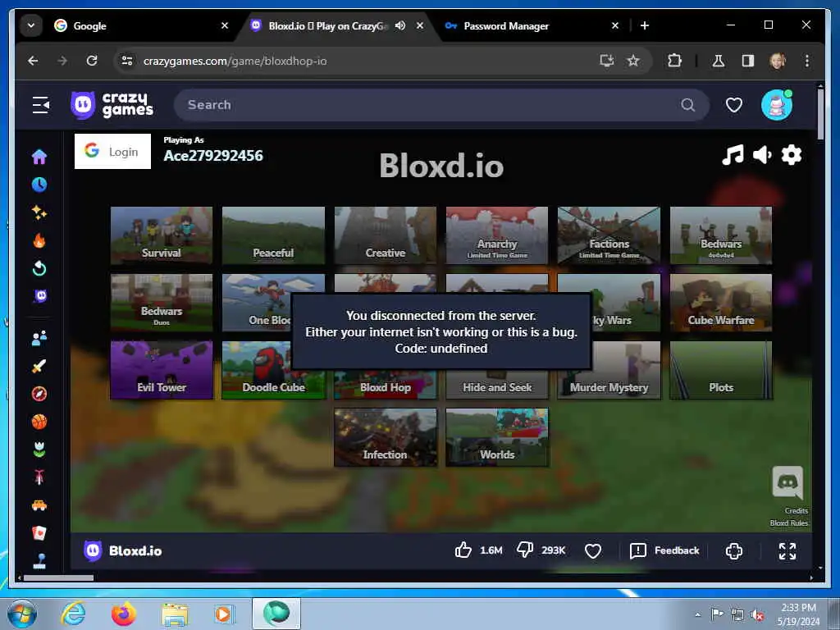Select the Plots game mode
The width and height of the screenshot is (840, 630).
pos(721,370)
